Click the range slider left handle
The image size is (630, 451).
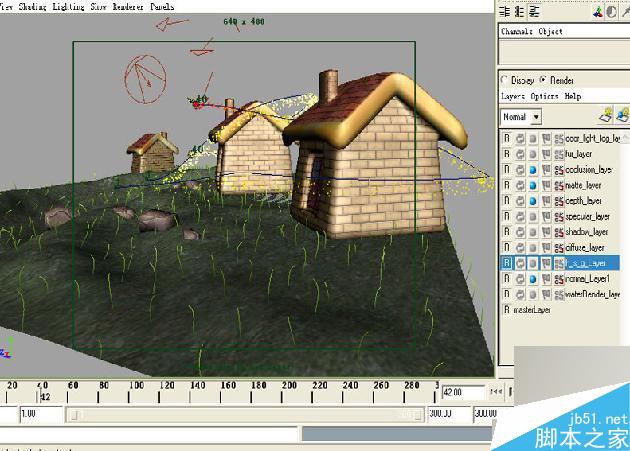(x=74, y=415)
